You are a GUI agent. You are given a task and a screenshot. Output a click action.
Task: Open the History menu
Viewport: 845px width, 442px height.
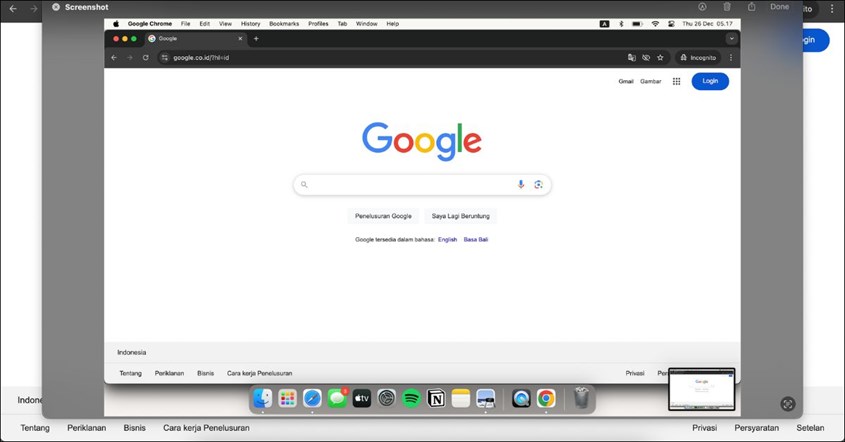(x=251, y=24)
